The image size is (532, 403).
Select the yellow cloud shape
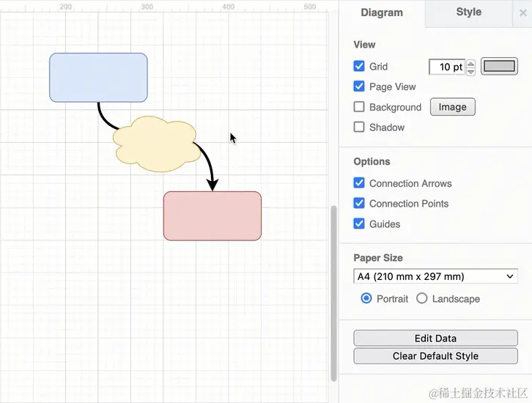[156, 144]
